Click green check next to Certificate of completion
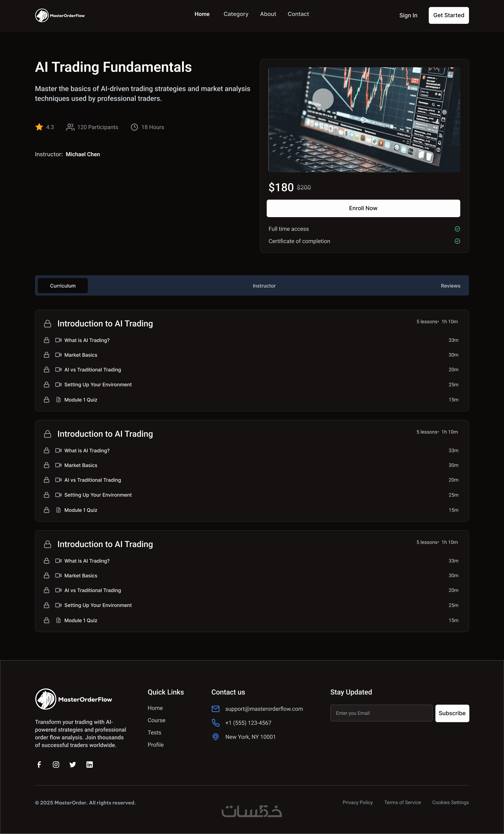 pos(457,241)
